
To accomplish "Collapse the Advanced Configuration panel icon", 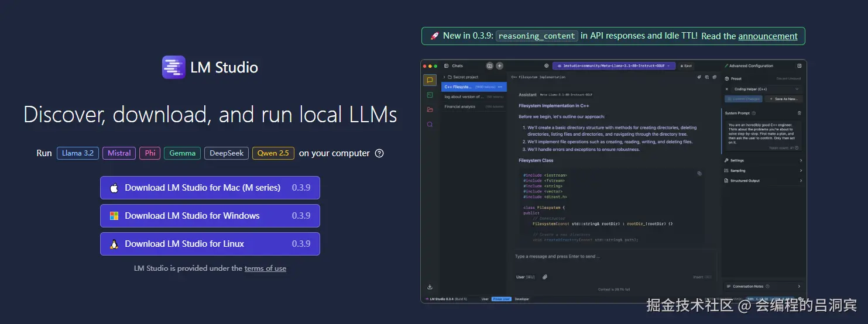I will [x=800, y=66].
